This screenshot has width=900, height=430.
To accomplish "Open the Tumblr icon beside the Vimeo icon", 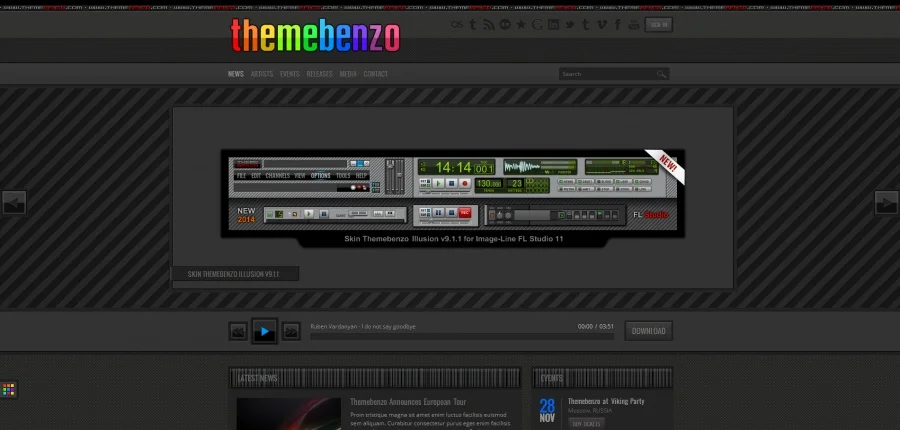I will click(585, 25).
